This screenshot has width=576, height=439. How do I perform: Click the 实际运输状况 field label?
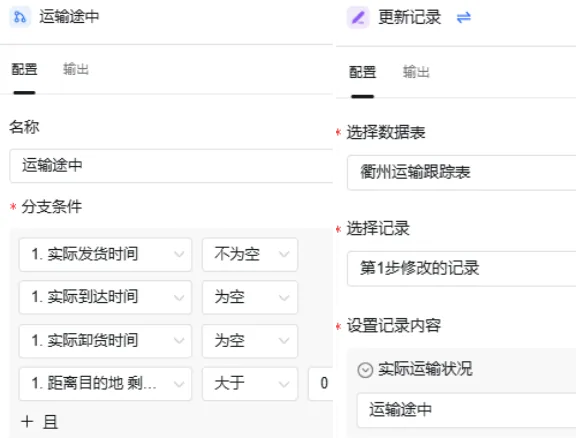425,369
